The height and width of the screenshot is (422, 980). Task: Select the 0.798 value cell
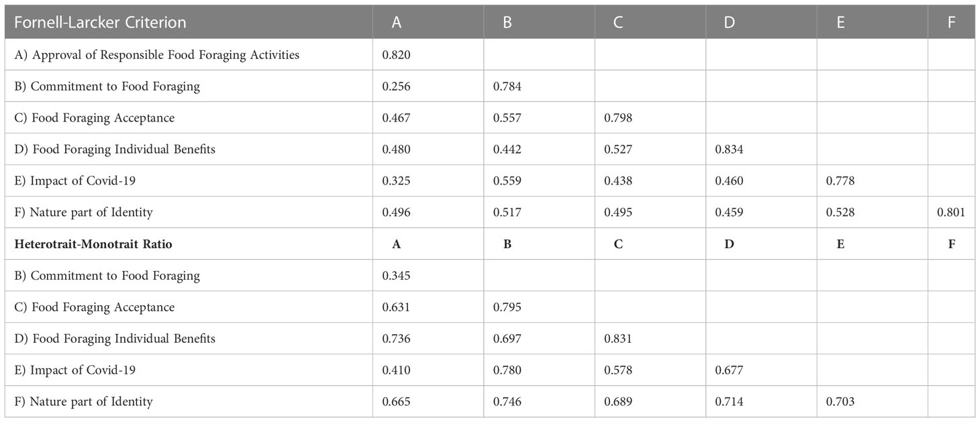tap(618, 118)
